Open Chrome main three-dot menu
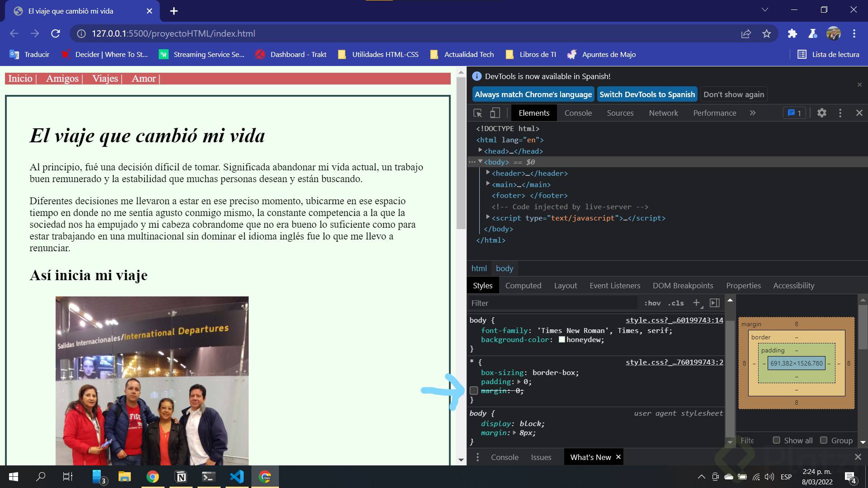This screenshot has height=488, width=868. tap(854, 33)
